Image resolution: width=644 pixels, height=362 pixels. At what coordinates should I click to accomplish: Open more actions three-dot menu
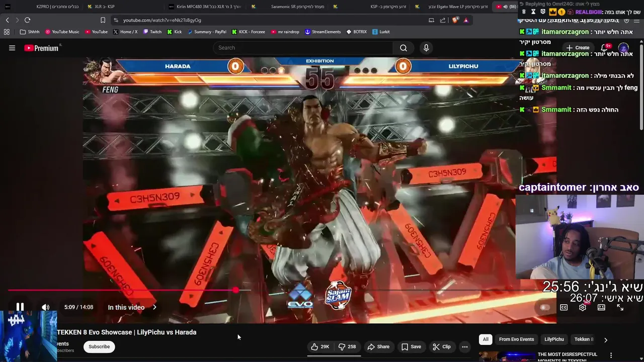[465, 346]
